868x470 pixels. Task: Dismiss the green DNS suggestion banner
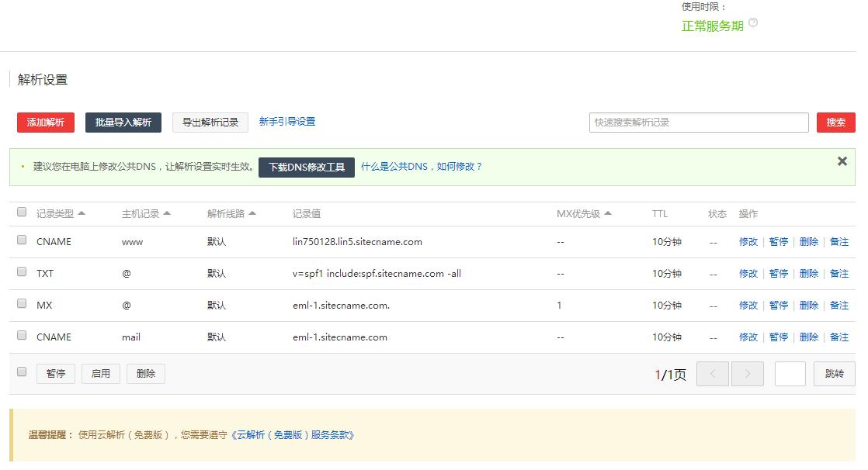click(842, 161)
